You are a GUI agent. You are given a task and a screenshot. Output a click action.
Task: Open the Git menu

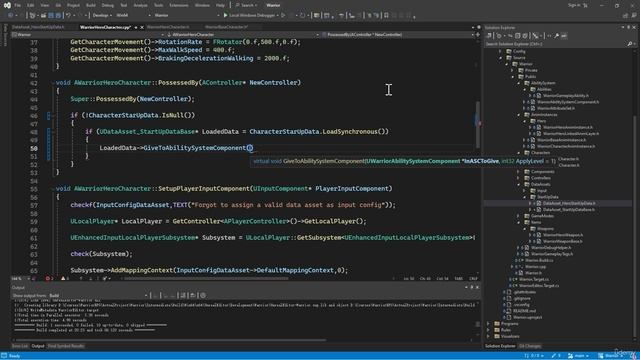point(58,5)
